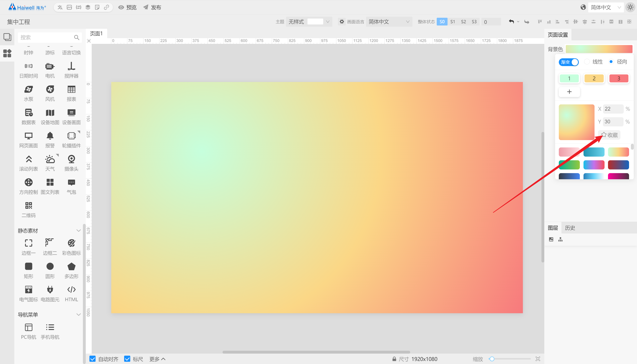Click the 收藏 favorite button
The image size is (637, 364).
pos(609,135)
